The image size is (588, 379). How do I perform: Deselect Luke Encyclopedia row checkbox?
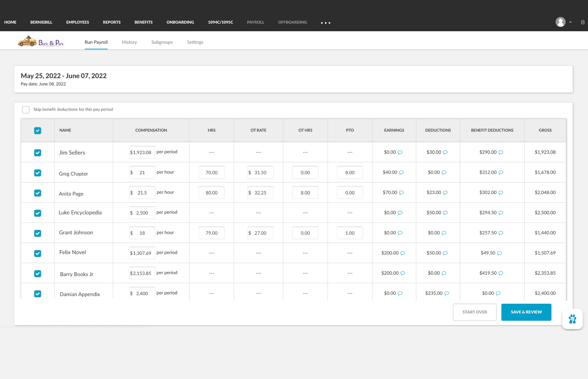pyautogui.click(x=38, y=213)
